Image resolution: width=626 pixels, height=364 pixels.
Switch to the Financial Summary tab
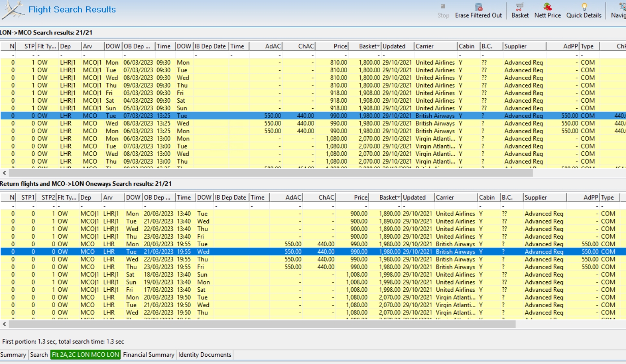149,355
